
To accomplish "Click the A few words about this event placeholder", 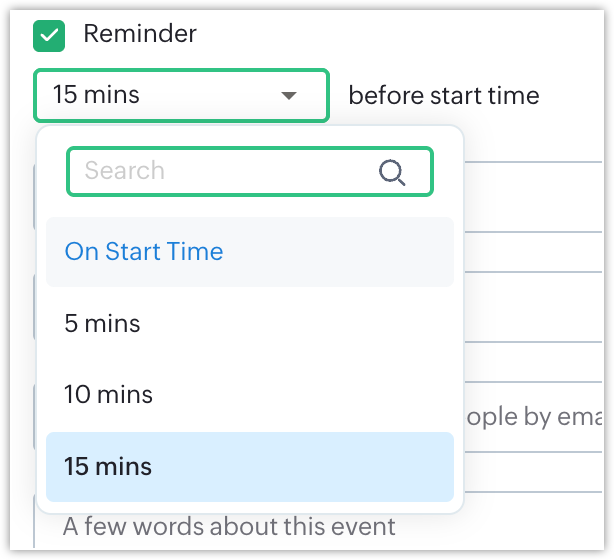I will pyautogui.click(x=229, y=526).
